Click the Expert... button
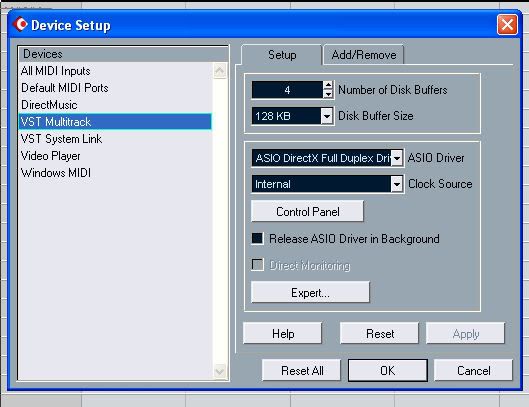 click(x=310, y=292)
